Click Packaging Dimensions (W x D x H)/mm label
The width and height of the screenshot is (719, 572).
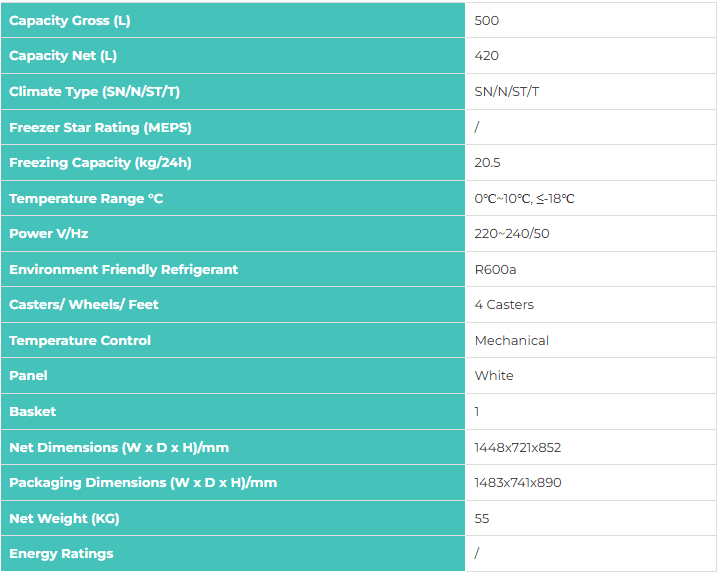pyautogui.click(x=143, y=483)
